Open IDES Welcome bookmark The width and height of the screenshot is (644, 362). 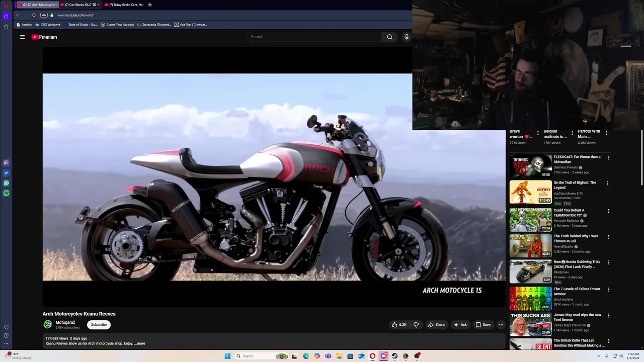[48, 25]
